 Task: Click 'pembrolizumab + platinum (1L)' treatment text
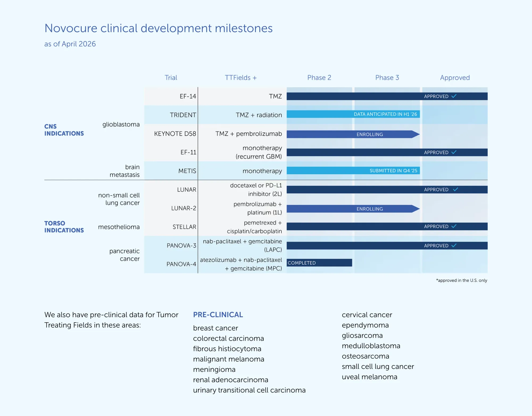tap(258, 208)
